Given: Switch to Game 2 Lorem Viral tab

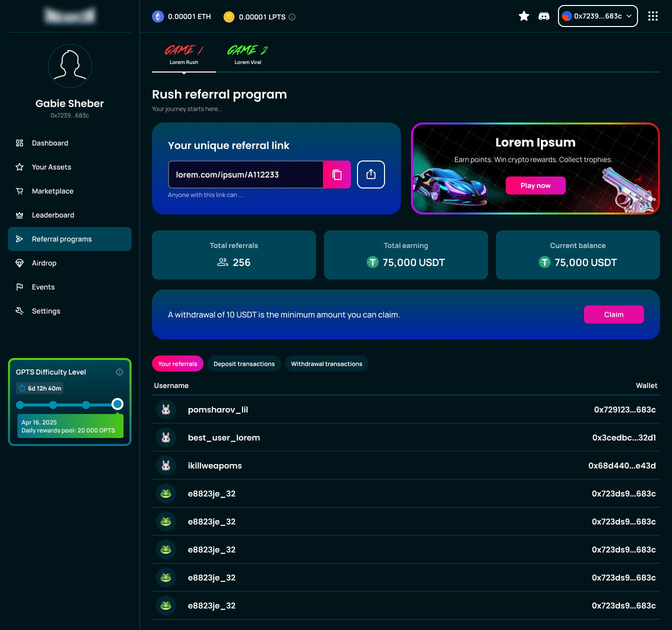Looking at the screenshot, I should [248, 54].
